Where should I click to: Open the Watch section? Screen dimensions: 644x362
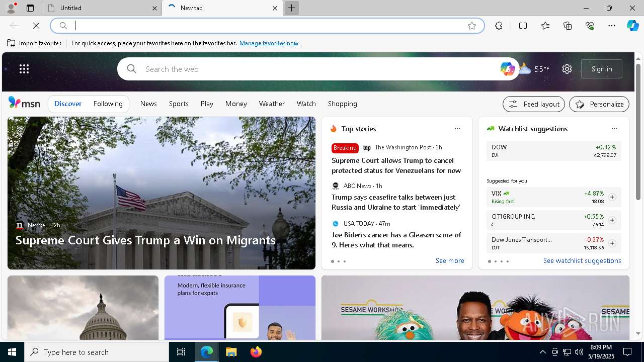coord(306,104)
